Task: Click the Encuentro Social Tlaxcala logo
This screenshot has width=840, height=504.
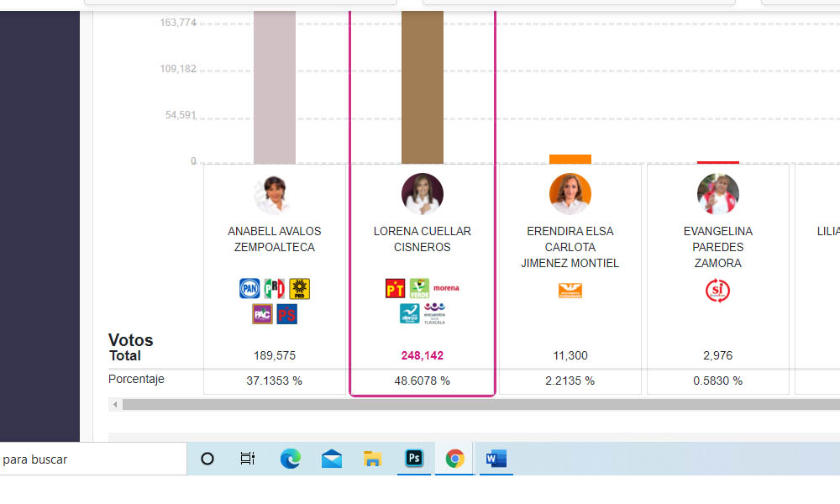Action: click(x=434, y=314)
